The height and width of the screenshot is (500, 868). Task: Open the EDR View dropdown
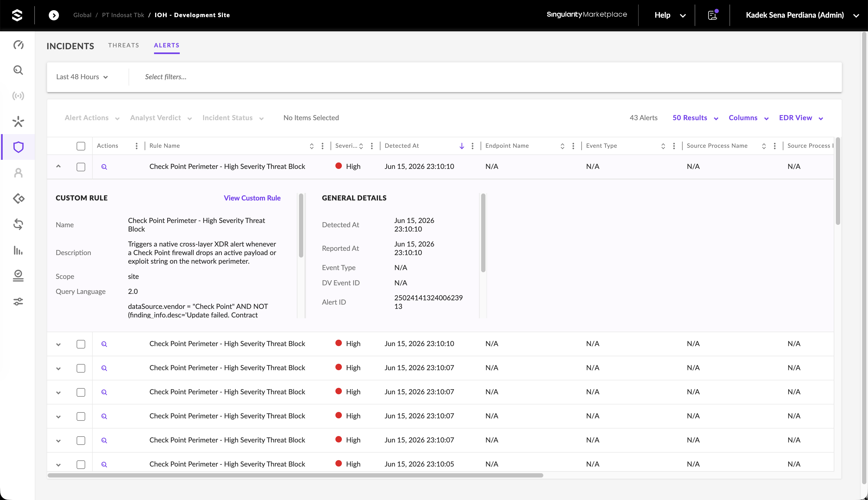coord(801,118)
